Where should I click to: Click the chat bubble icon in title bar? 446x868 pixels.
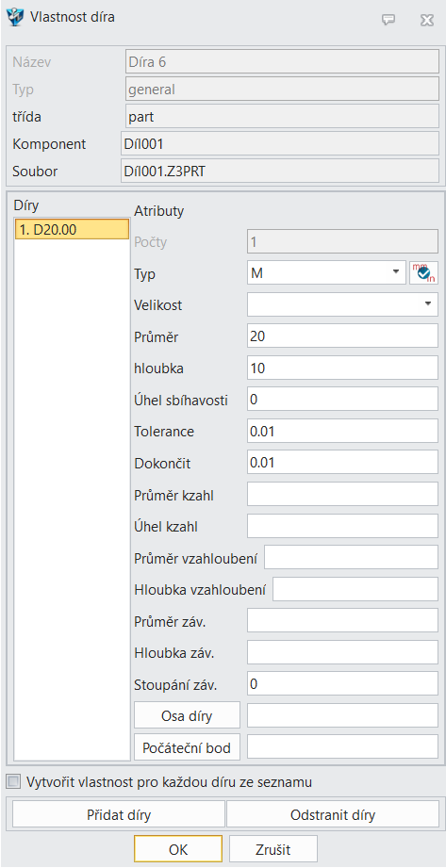[388, 20]
